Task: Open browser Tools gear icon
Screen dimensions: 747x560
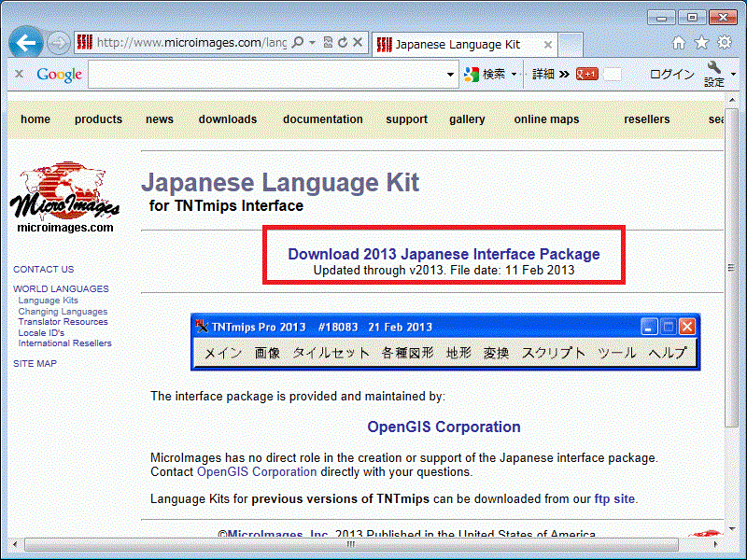Action: coord(725,43)
